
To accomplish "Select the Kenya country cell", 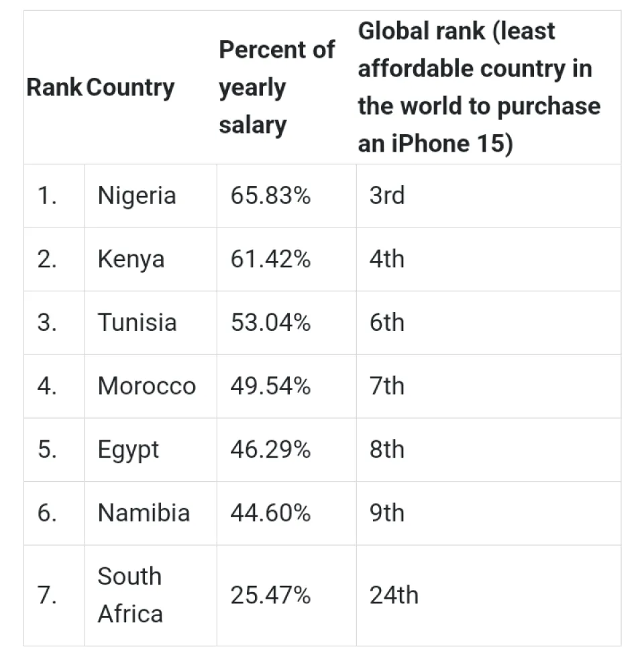I will [131, 259].
